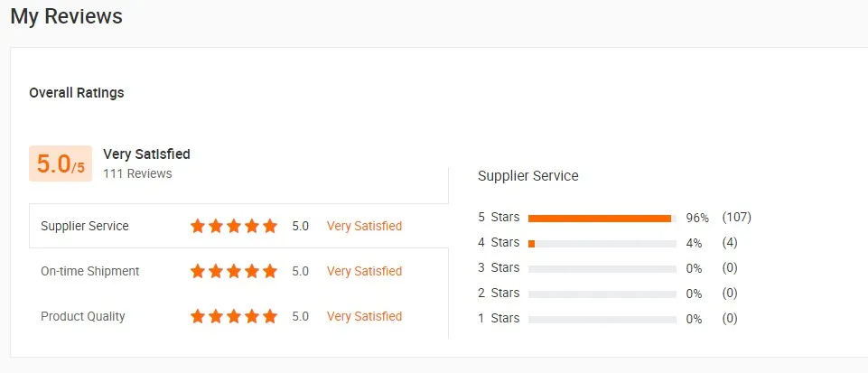Click the 2 Stars progress bar
This screenshot has width=868, height=373.
coord(602,294)
